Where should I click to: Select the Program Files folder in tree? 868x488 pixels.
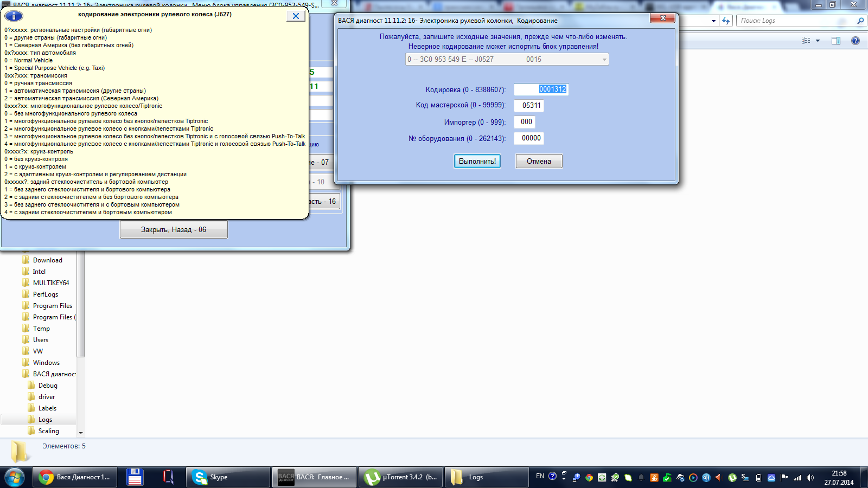click(52, 306)
